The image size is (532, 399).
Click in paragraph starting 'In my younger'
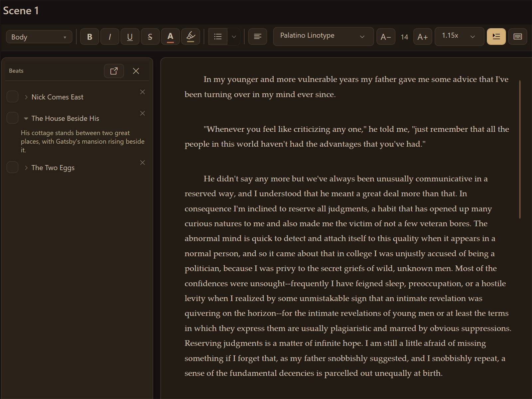pyautogui.click(x=346, y=87)
